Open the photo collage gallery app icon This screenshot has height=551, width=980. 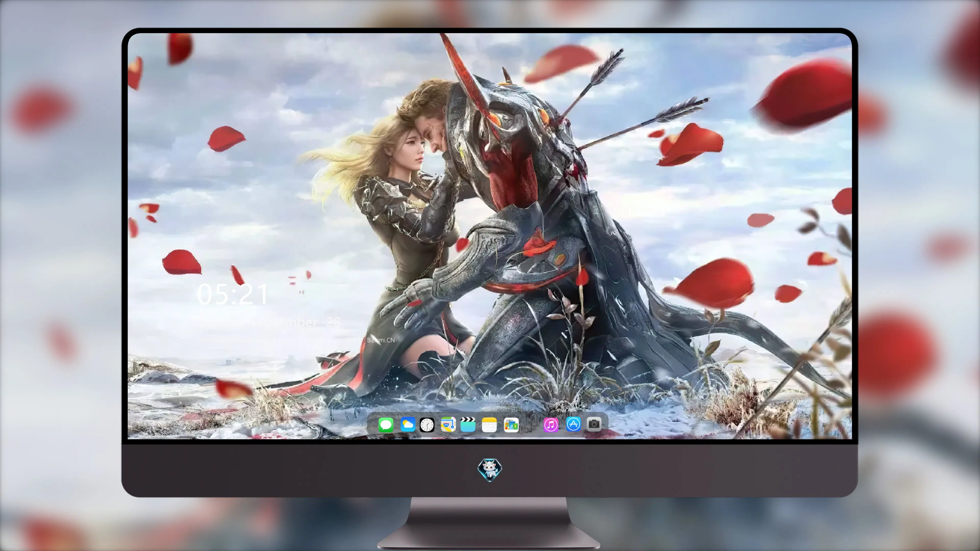point(511,425)
